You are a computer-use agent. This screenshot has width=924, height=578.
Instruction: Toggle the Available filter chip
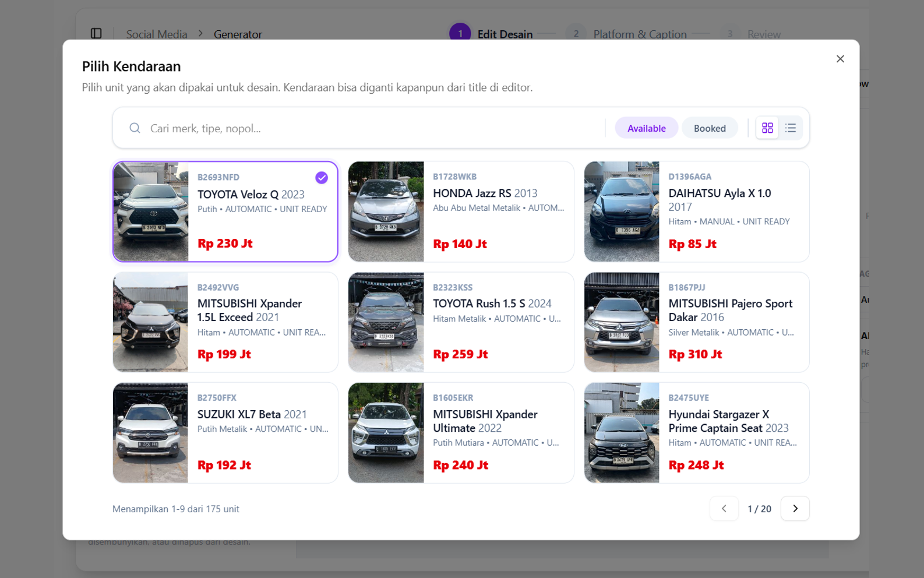click(x=646, y=128)
